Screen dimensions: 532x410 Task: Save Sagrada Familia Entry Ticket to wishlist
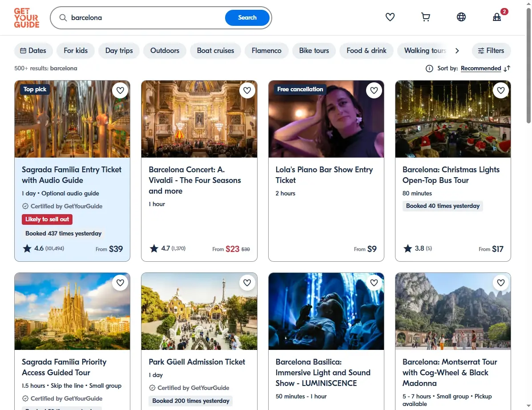pos(120,90)
